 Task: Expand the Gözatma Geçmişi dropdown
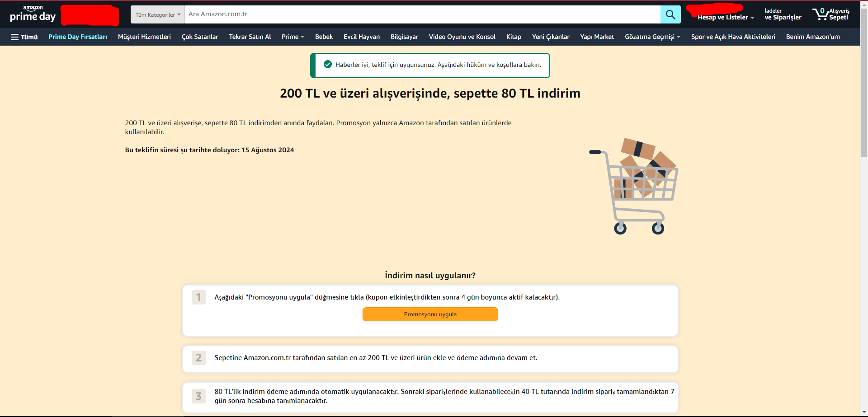[x=652, y=37]
